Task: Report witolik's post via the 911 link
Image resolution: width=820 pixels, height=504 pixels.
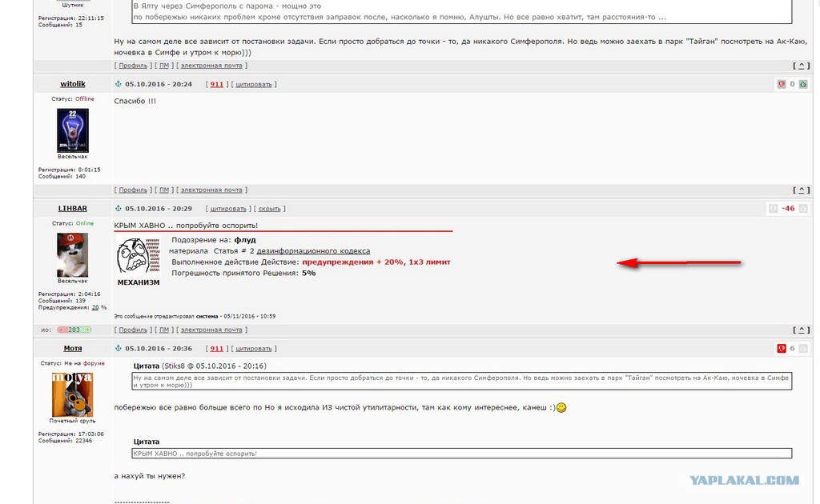Action: click(216, 84)
